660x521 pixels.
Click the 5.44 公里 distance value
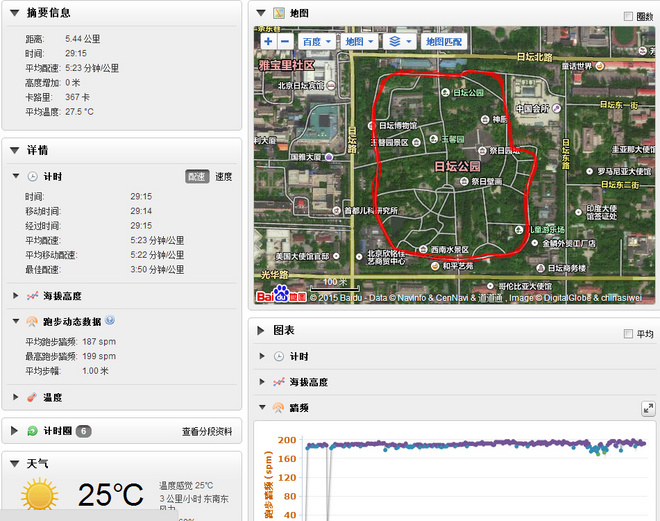[82, 39]
